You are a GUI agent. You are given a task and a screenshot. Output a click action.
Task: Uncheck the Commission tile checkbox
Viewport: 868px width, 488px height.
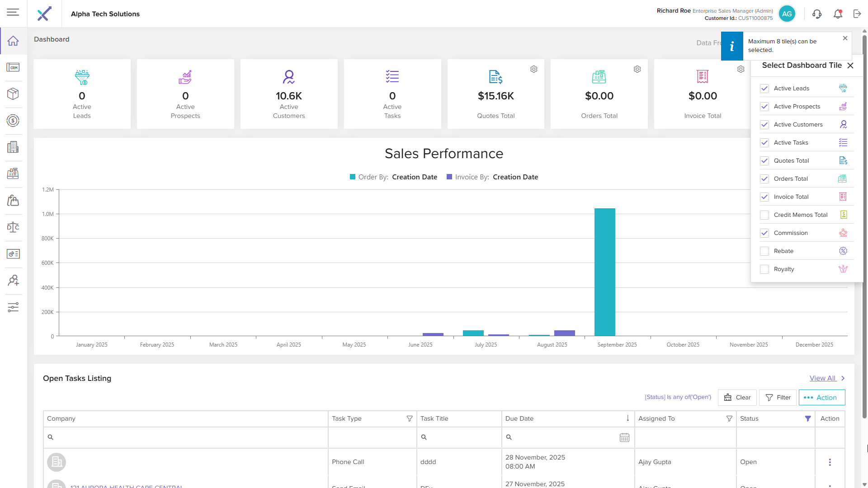coord(764,233)
